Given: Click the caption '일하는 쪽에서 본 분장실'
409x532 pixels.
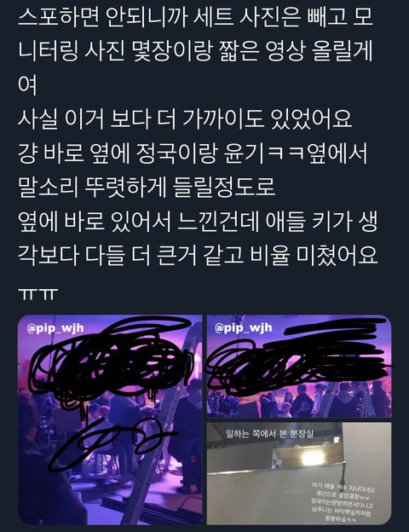Looking at the screenshot, I should coord(269,433).
